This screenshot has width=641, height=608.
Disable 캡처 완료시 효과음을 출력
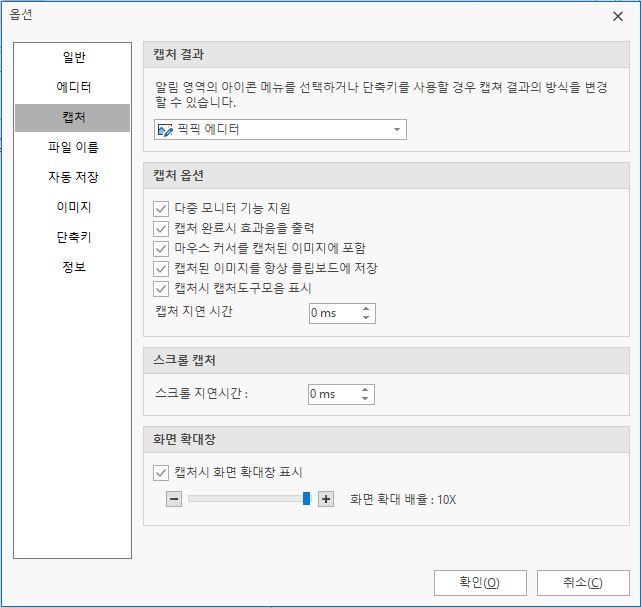161,229
